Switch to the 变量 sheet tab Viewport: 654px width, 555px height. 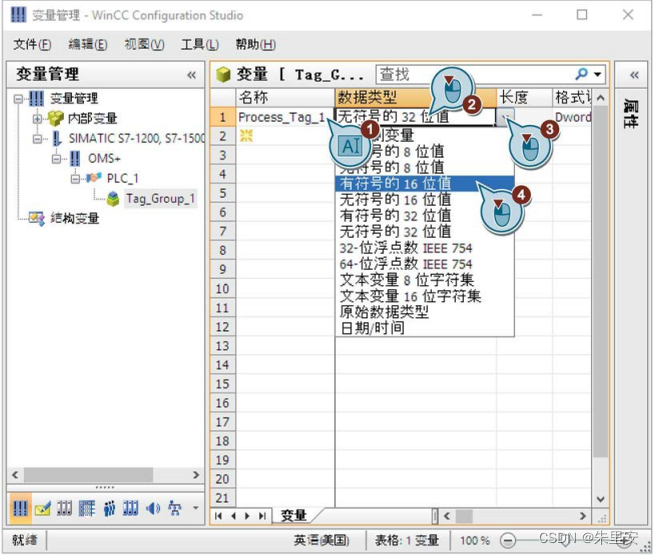(x=294, y=516)
